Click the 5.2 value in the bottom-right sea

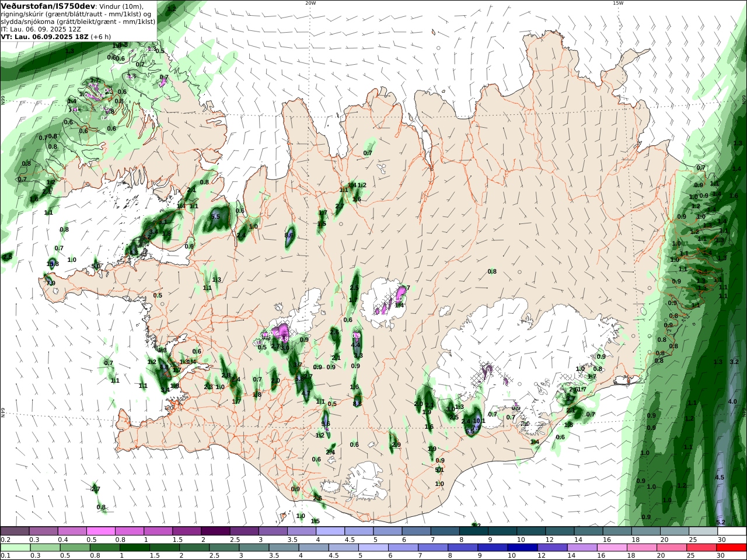click(720, 521)
